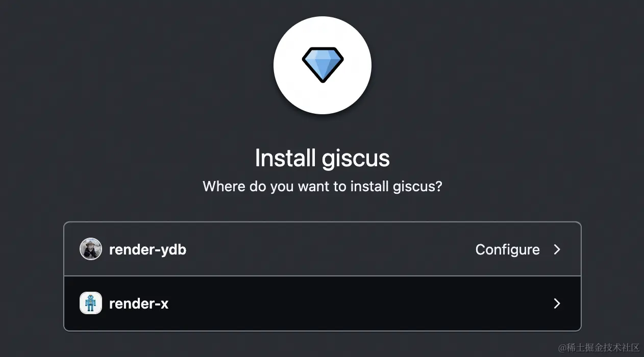
Task: Open Configure for render-ydb
Action: (x=507, y=249)
